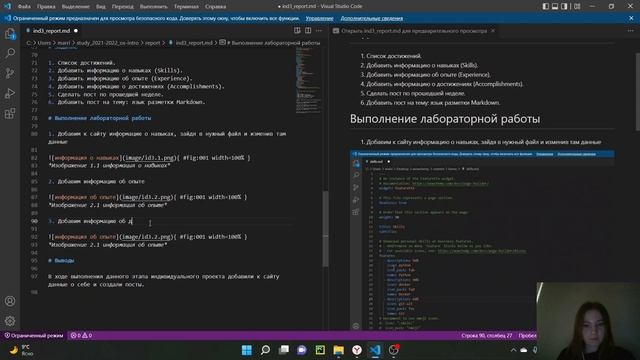Image resolution: width=640 pixels, height=360 pixels.
Task: Open the left editor More Actions menu
Action: click(x=319, y=31)
